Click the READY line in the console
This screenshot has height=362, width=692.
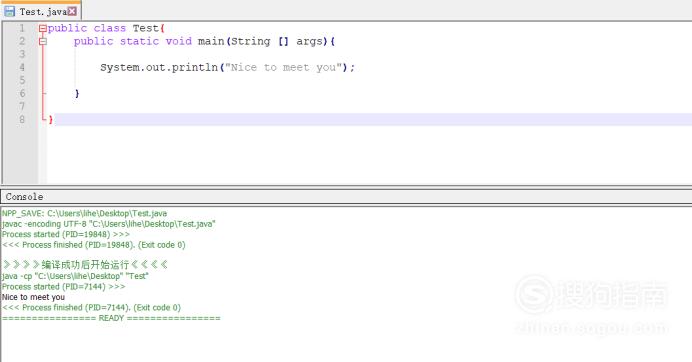click(111, 318)
